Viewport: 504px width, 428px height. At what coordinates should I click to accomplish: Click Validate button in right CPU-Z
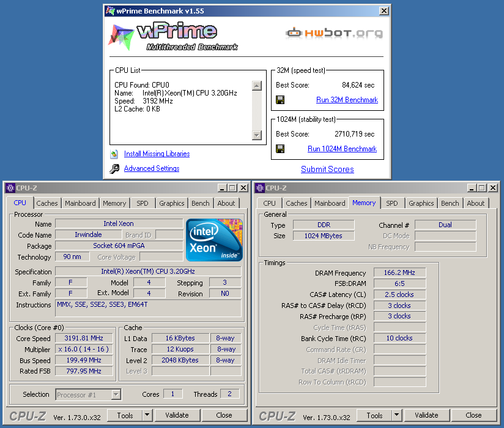pyautogui.click(x=426, y=415)
